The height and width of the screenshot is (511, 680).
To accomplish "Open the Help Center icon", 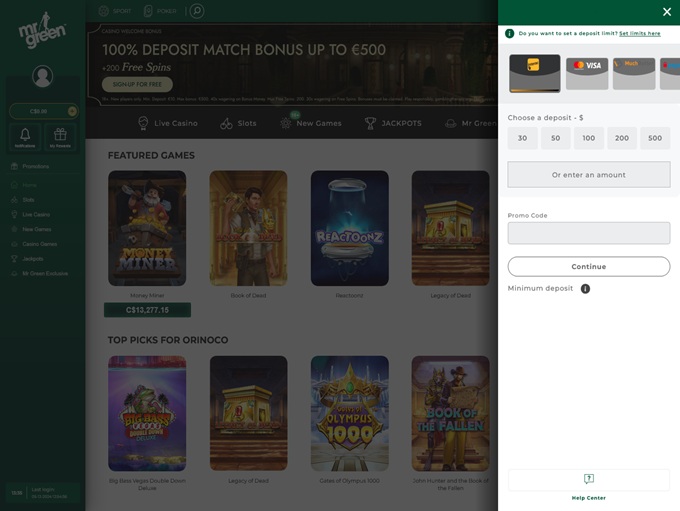I will click(x=588, y=479).
